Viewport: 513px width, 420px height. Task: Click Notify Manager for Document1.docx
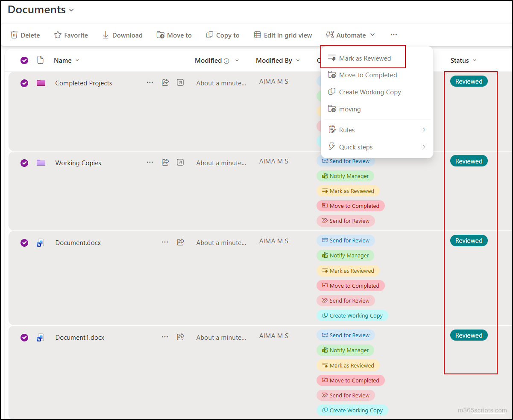pyautogui.click(x=345, y=350)
